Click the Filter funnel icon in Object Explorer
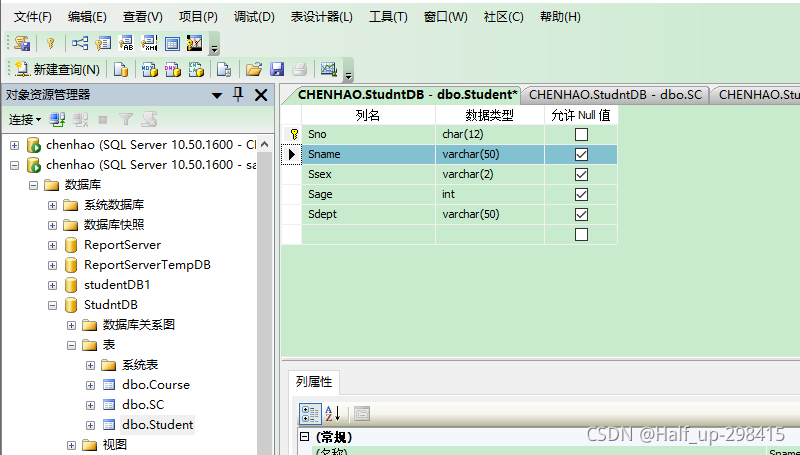The image size is (800, 455). 126,120
